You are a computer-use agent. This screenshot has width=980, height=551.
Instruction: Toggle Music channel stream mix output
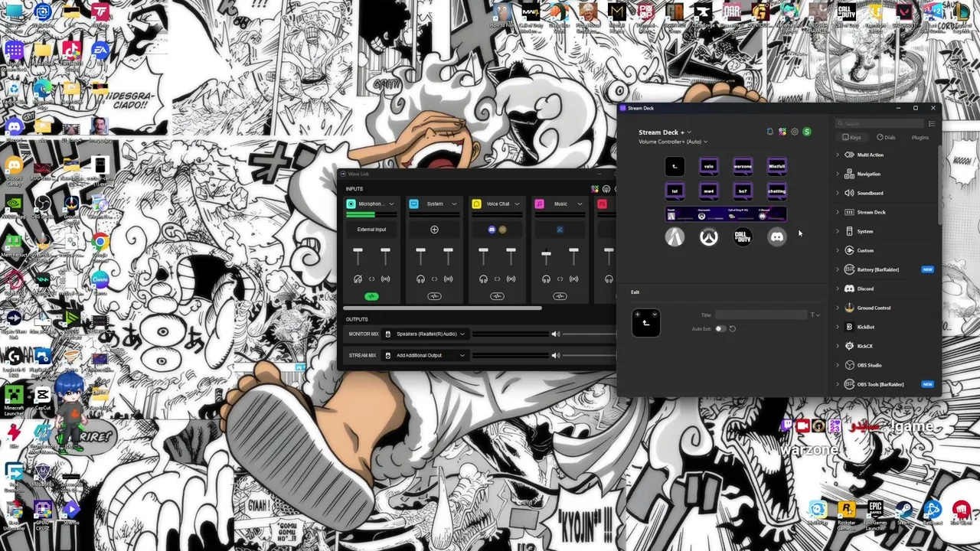pyautogui.click(x=573, y=279)
